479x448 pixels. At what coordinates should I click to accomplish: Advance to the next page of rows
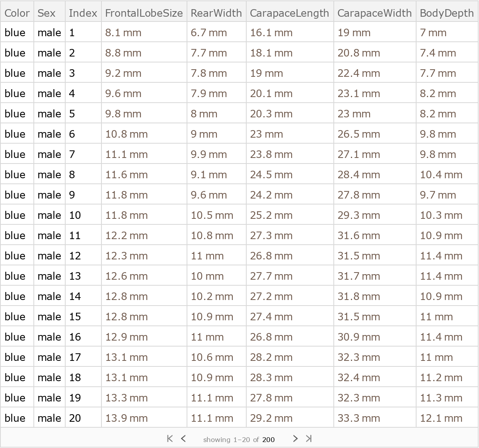(x=295, y=438)
